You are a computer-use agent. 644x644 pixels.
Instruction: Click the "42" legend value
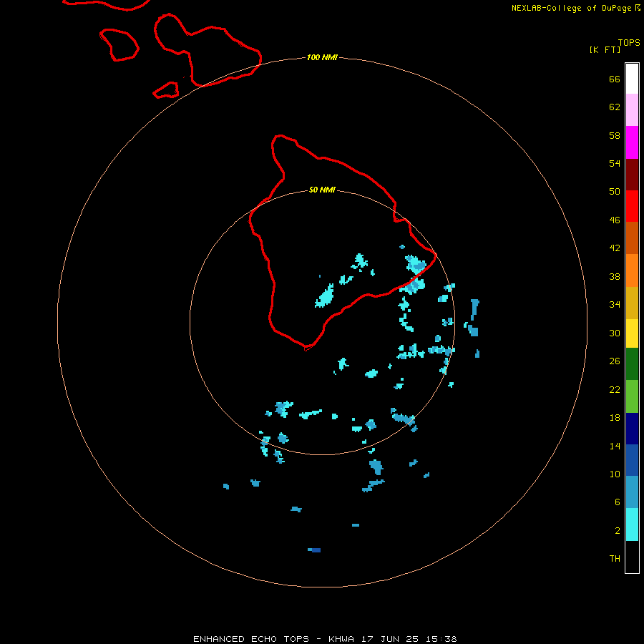click(x=615, y=248)
